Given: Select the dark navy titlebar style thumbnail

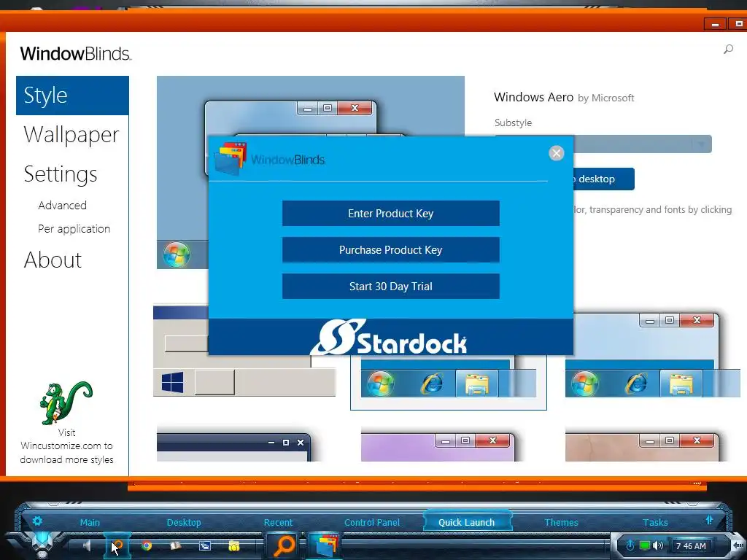Looking at the screenshot, I should [x=234, y=447].
